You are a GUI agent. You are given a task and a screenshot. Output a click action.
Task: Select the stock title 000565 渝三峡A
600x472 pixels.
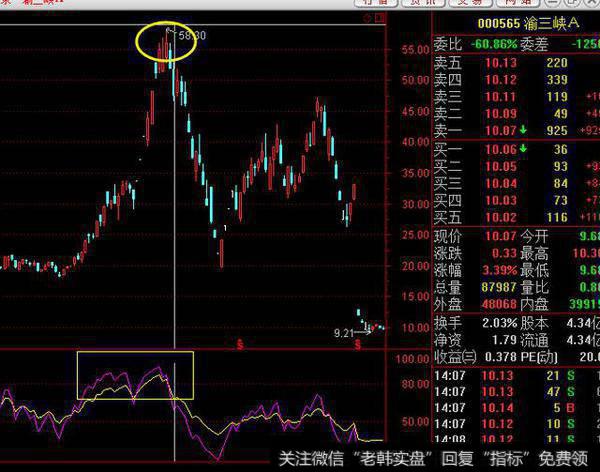pos(528,23)
